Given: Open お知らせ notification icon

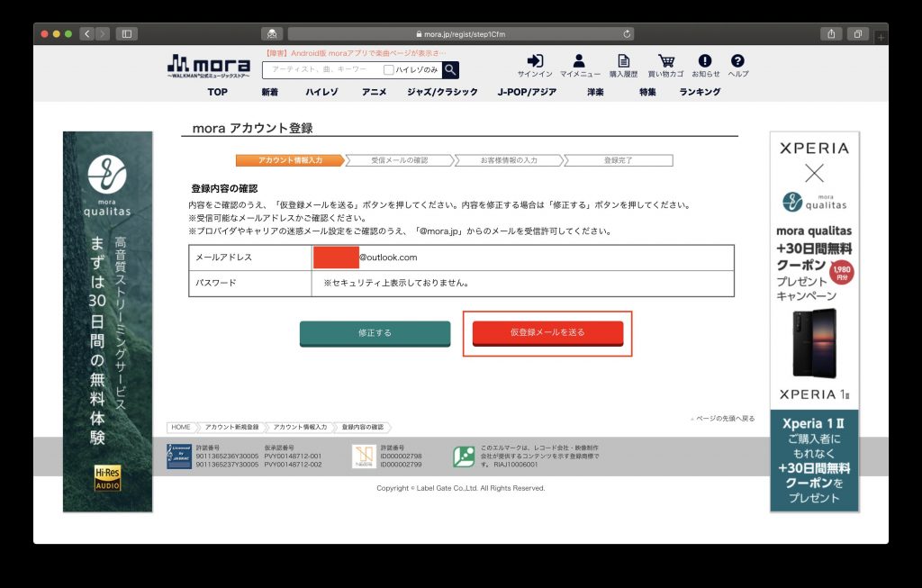Looking at the screenshot, I should point(705,65).
